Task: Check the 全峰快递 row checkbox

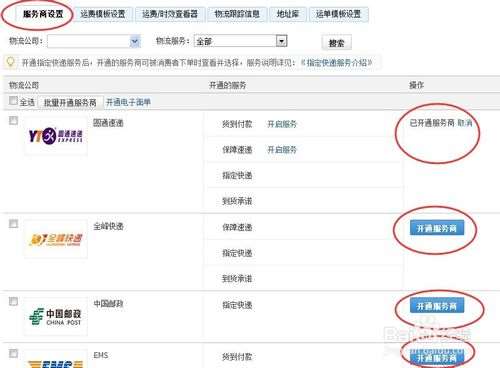Action: [13, 224]
